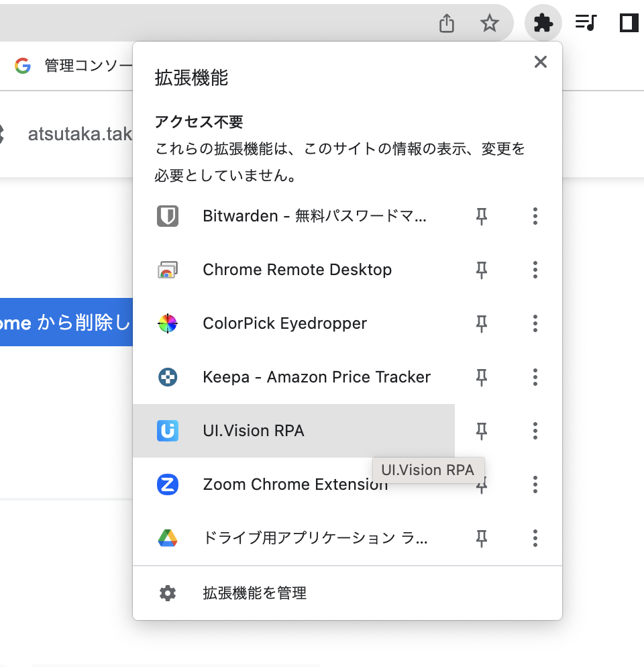Launch the UI.Vision RPA extension

click(252, 431)
